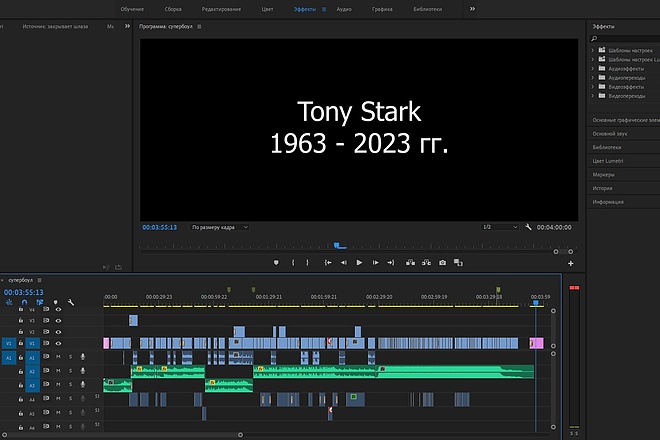This screenshot has height=440, width=660.
Task: Open the comparison view button
Action: [458, 262]
